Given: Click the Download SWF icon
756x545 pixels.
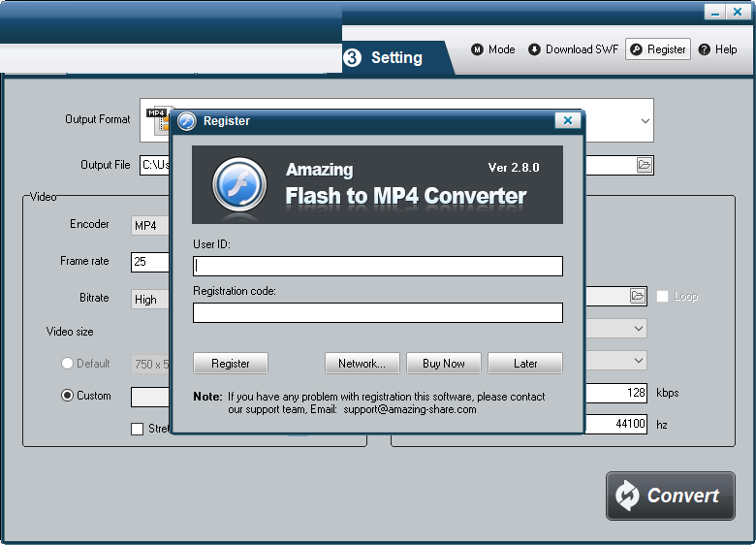Looking at the screenshot, I should tap(534, 49).
